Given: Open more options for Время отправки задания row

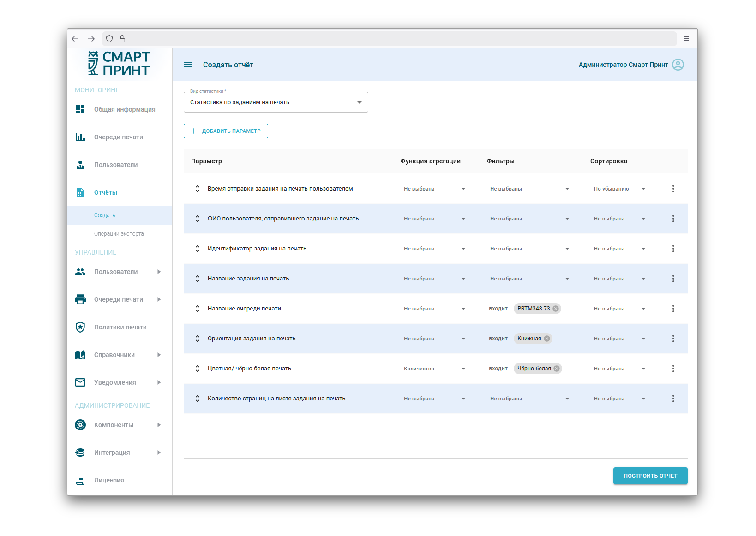Looking at the screenshot, I should coord(673,189).
